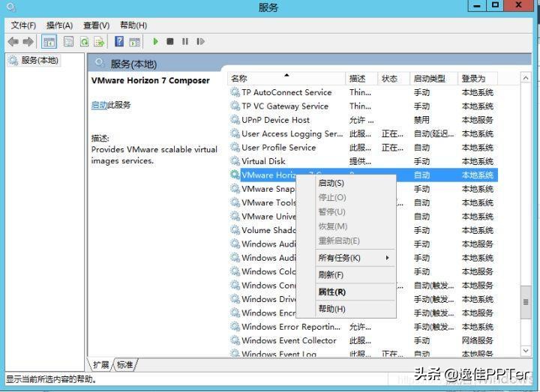Sort by the 名称 column header
This screenshot has width=540, height=392.
click(x=286, y=79)
